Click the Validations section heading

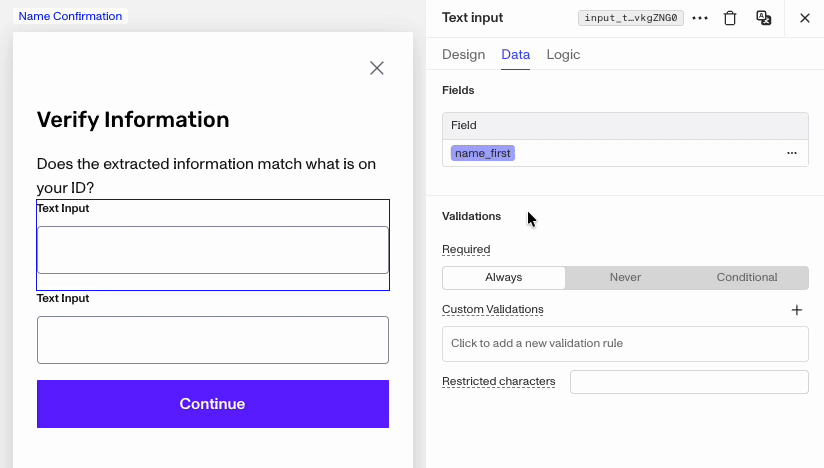click(471, 216)
